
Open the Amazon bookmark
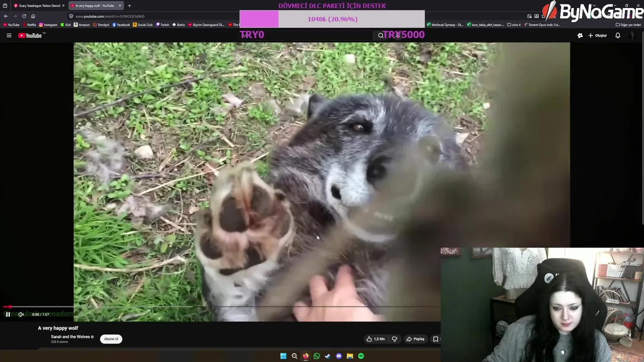coord(82,25)
